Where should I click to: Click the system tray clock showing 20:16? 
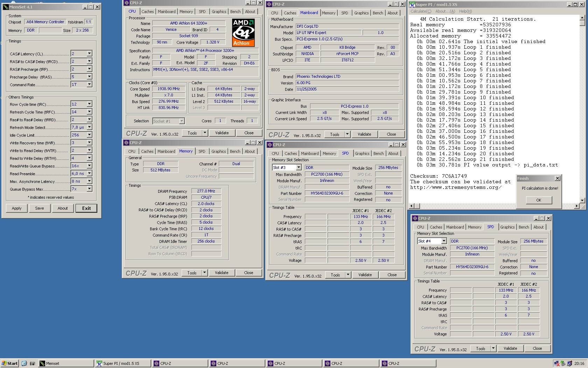579,363
